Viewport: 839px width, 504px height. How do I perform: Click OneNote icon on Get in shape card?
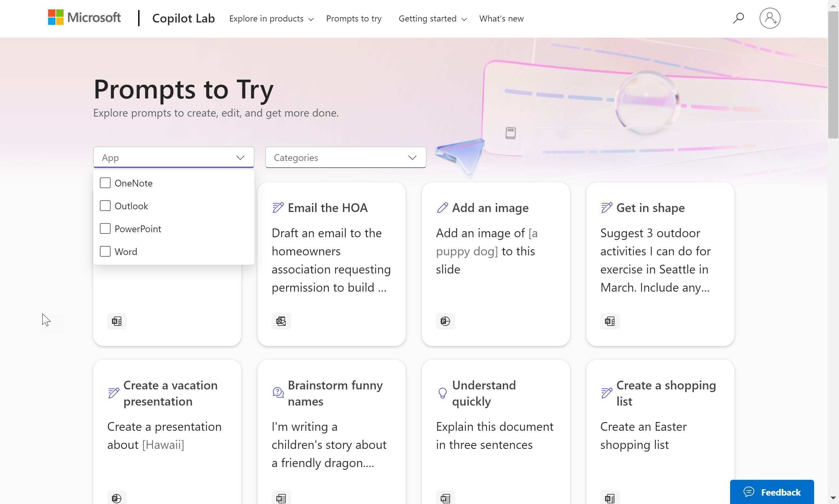tap(609, 321)
